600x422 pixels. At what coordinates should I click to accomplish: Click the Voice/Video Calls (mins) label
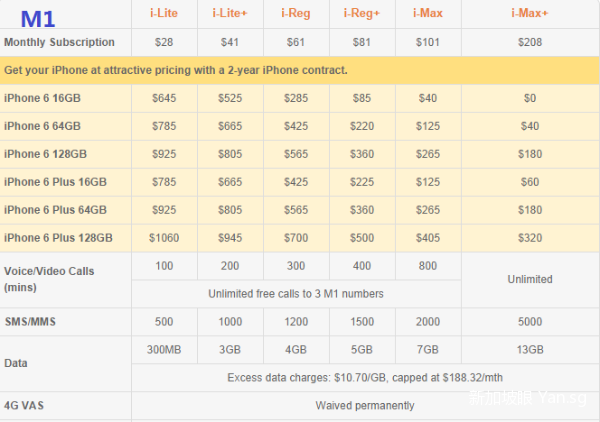click(48, 279)
